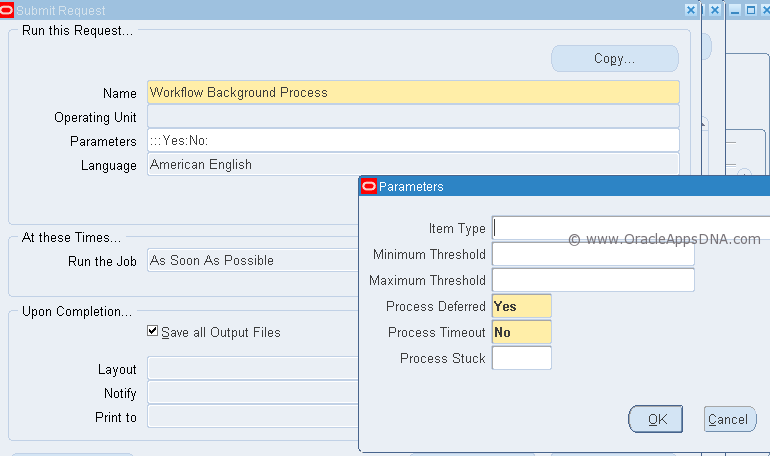Focus the Item Type input field
This screenshot has height=456, width=770.
click(x=631, y=228)
